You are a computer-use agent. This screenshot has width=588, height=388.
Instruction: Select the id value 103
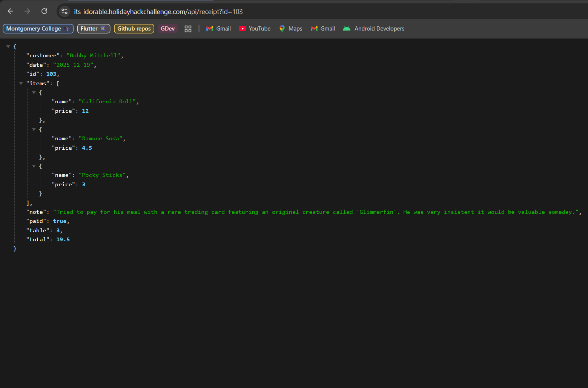click(51, 74)
